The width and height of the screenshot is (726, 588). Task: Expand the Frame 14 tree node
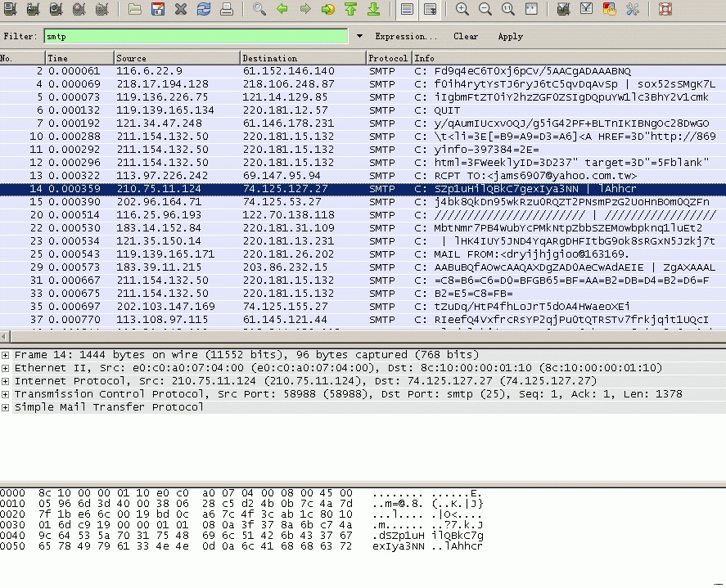click(x=7, y=355)
